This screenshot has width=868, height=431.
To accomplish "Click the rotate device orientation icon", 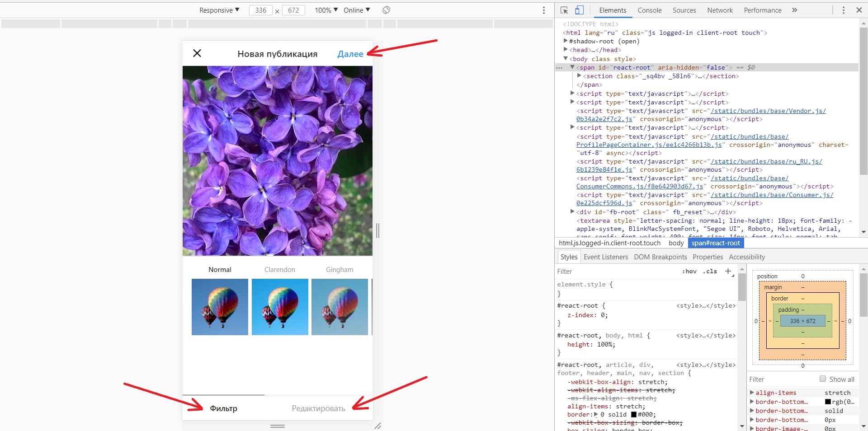I will (386, 10).
